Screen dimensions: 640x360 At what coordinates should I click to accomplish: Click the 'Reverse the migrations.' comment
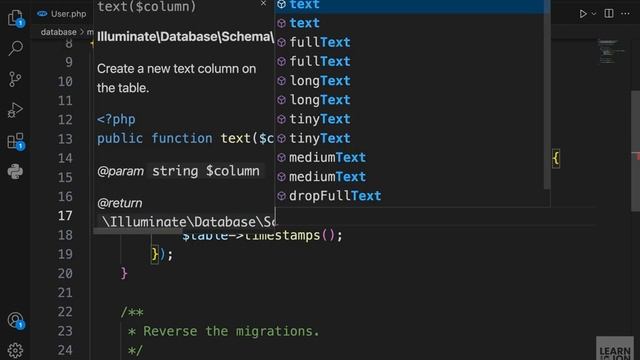[x=231, y=331]
